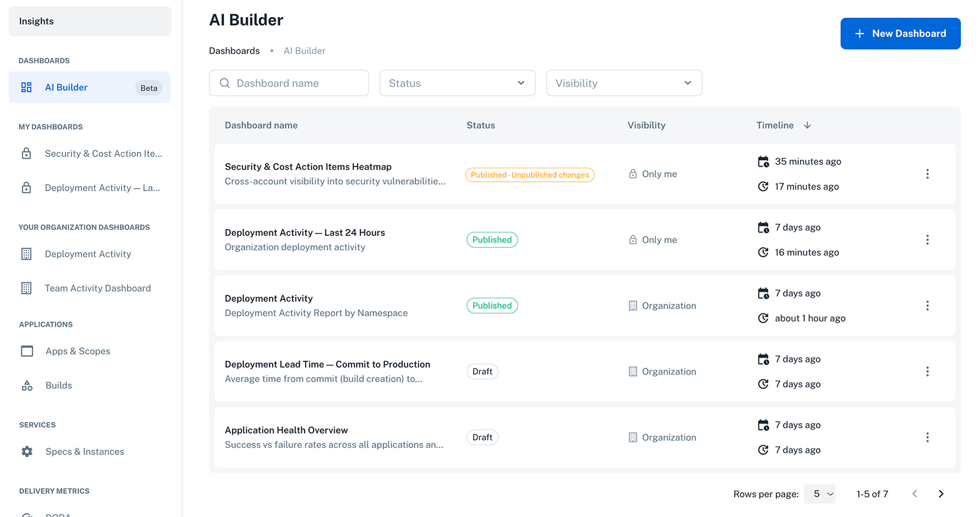The width and height of the screenshot is (980, 517).
Task: Click the lock icon next to Only me visibility
Action: click(x=633, y=173)
